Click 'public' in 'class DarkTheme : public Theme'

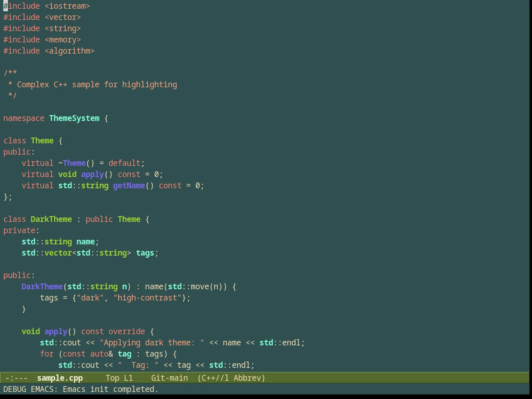click(x=99, y=219)
